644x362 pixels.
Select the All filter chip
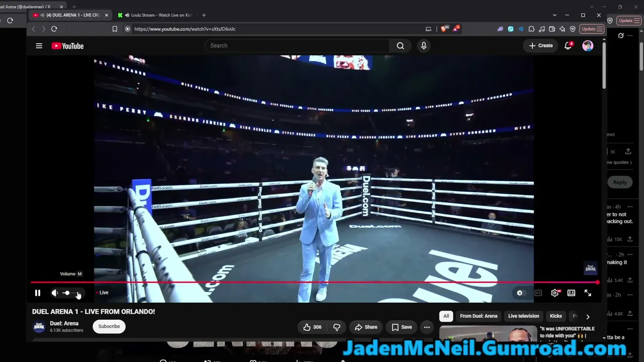(x=446, y=316)
